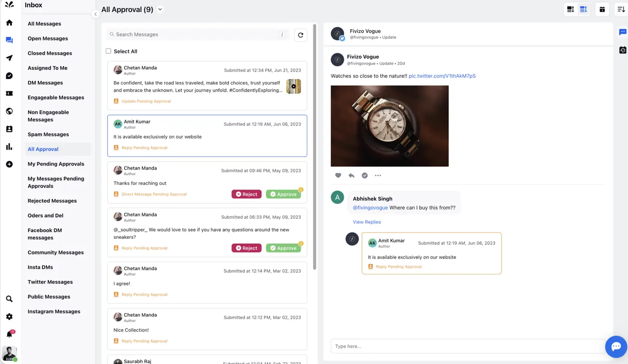Expand the All Approval (9) dropdown
The image size is (628, 364).
[160, 9]
